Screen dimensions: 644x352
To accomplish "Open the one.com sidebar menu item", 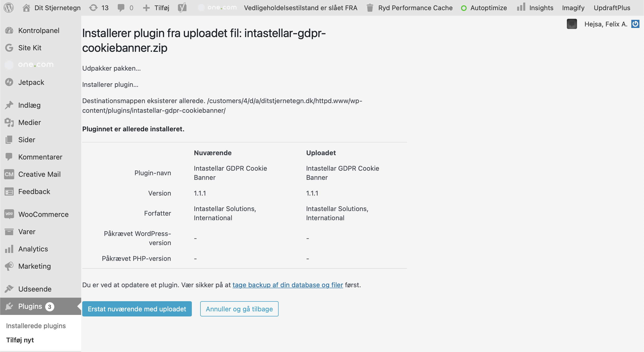I will pos(41,65).
